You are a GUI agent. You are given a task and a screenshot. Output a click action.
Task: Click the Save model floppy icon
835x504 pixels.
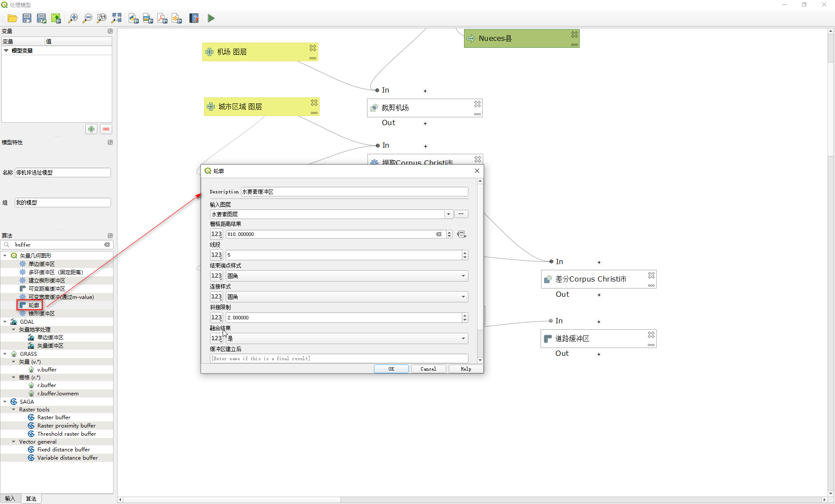[x=27, y=18]
